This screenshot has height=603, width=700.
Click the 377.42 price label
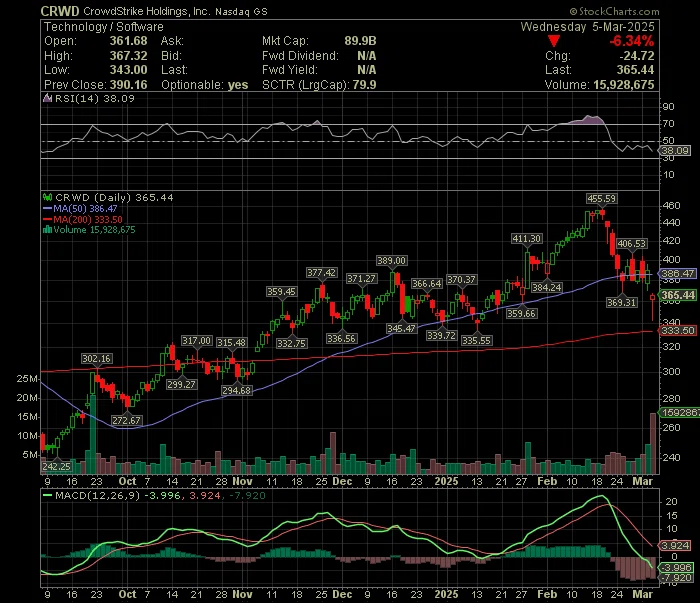pos(322,273)
